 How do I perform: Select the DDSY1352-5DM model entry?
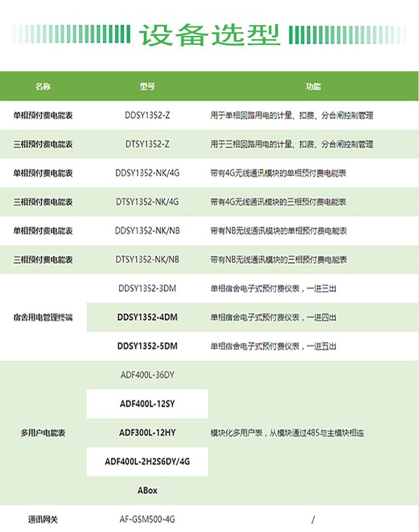147,346
